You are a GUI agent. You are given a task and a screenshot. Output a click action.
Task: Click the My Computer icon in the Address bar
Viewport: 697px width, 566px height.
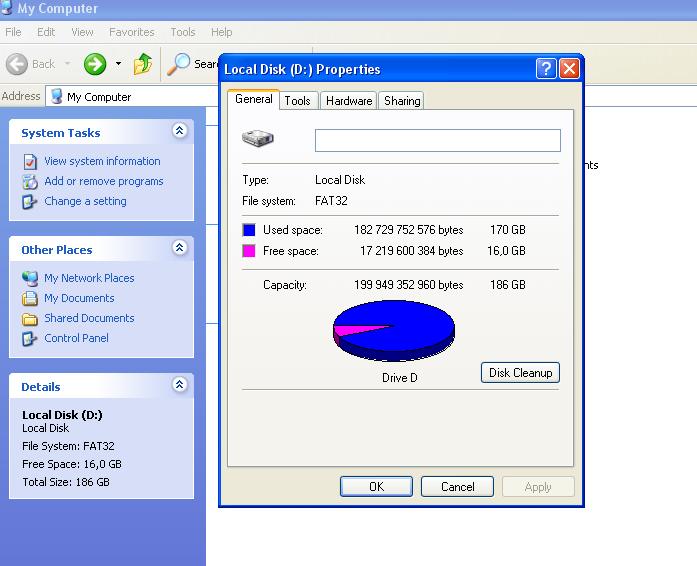[x=56, y=96]
